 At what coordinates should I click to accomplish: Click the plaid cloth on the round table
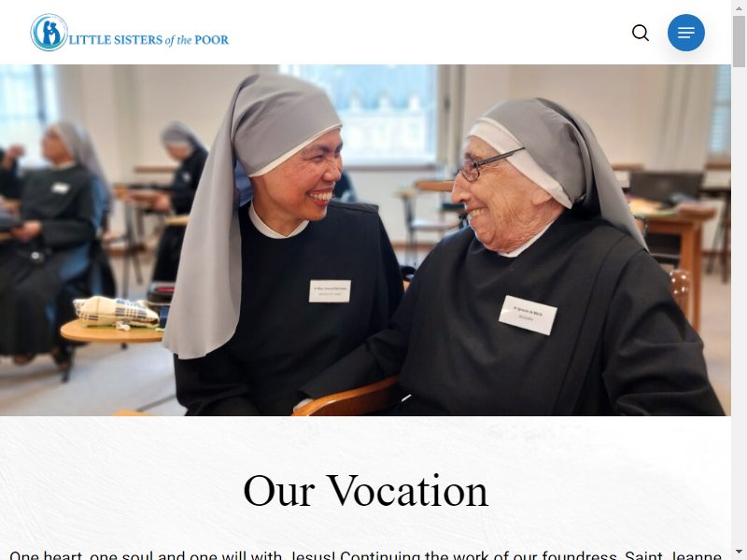(116, 313)
